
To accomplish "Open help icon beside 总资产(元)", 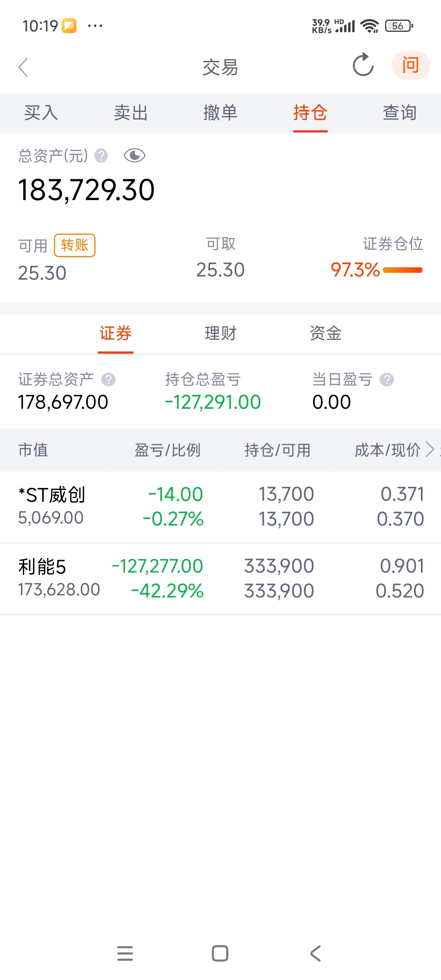I will point(101,156).
